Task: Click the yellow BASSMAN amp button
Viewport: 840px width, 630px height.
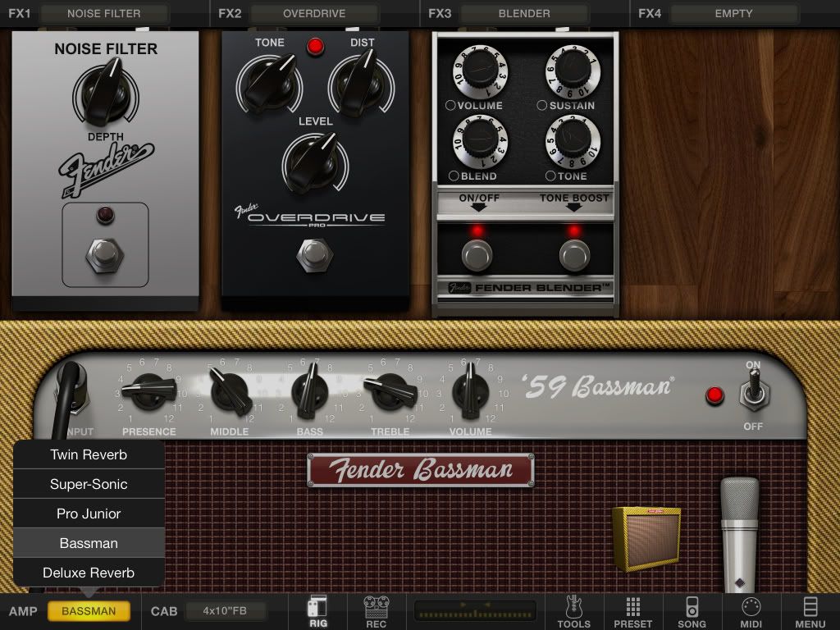Action: pos(89,611)
